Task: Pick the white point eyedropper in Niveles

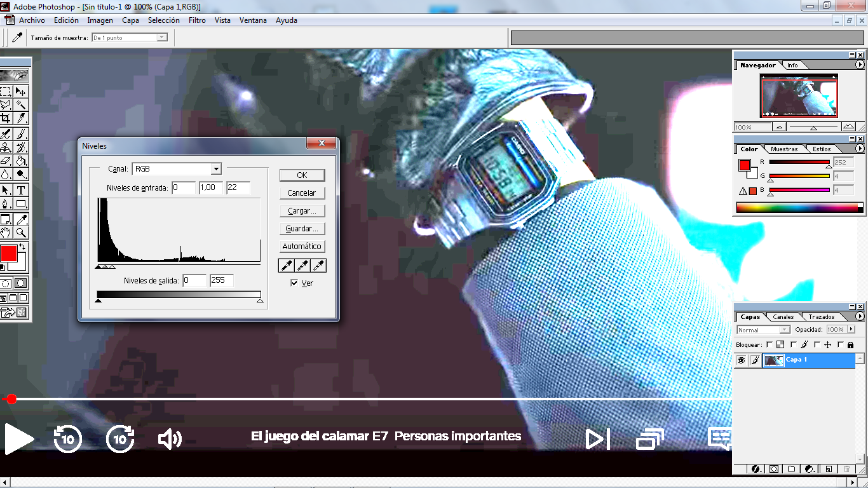Action: pyautogui.click(x=318, y=266)
